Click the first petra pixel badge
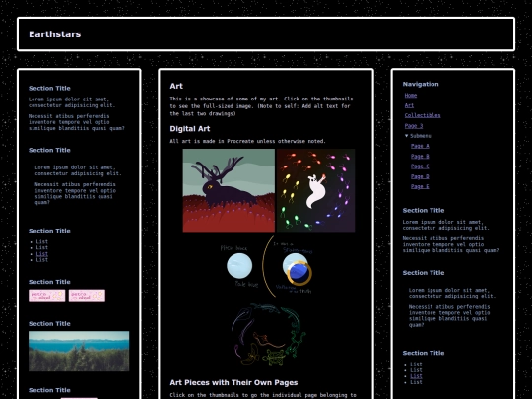532x399 pixels. pyautogui.click(x=47, y=296)
